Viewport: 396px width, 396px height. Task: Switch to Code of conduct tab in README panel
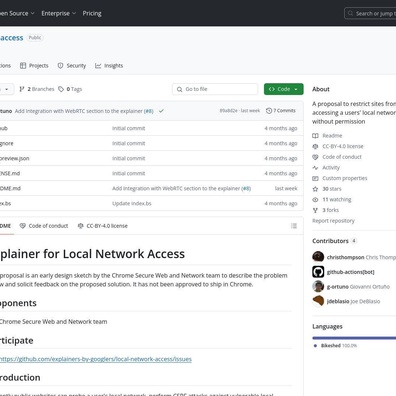click(x=44, y=226)
